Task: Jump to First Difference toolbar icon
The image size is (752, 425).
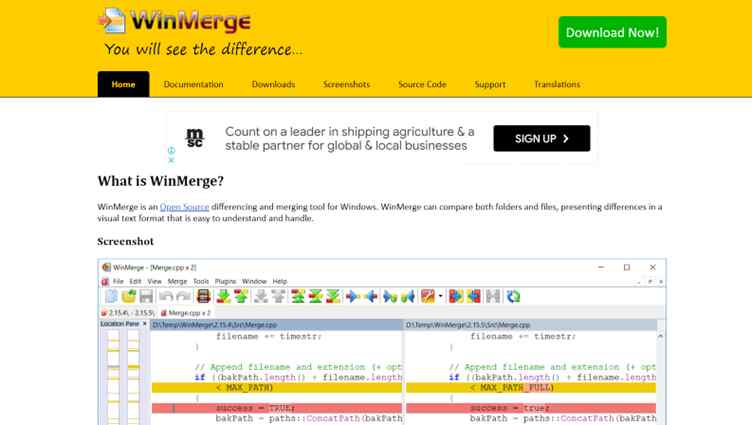Action: pos(298,296)
